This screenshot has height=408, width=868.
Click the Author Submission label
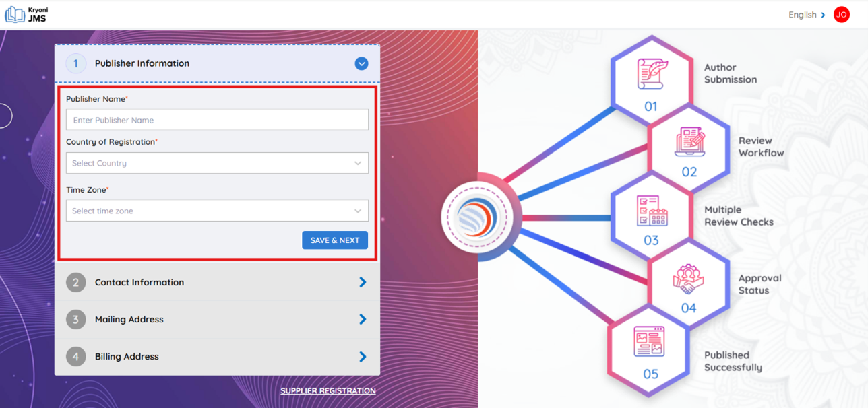tap(731, 73)
